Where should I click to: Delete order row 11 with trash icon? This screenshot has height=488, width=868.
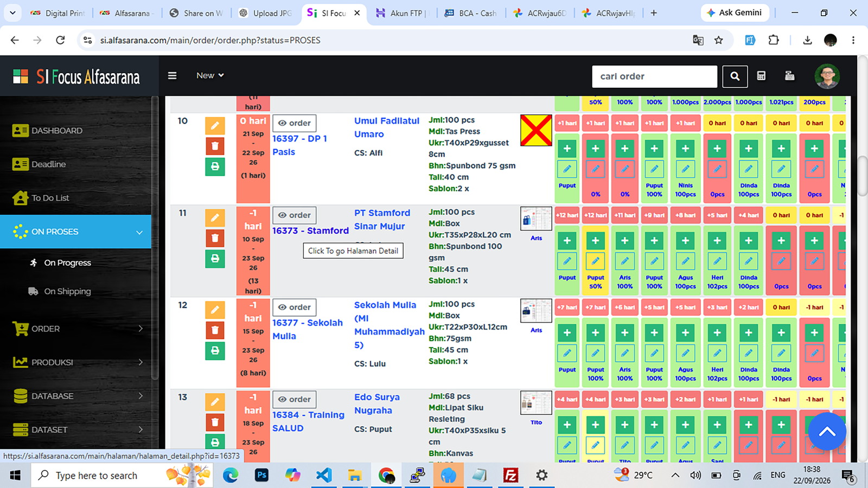tap(215, 238)
